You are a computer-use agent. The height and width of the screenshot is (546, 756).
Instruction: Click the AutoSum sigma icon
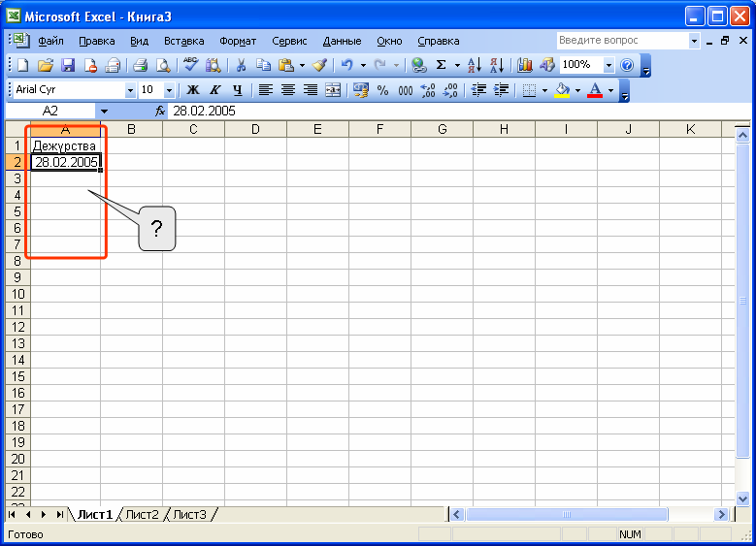tap(441, 65)
